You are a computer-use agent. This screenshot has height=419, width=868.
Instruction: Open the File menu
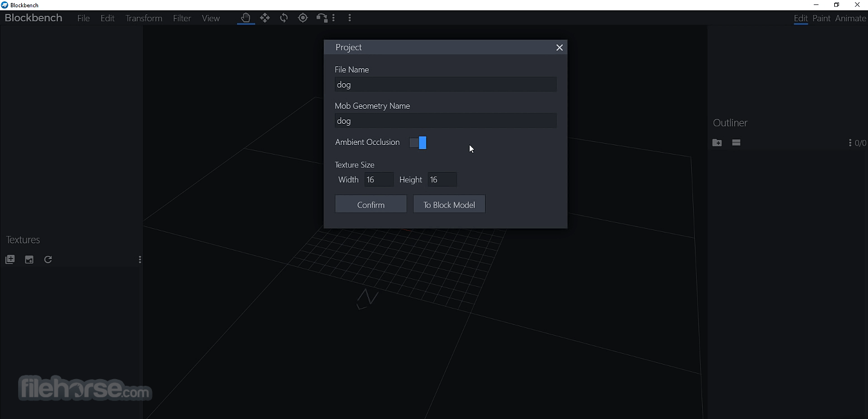[x=83, y=18]
